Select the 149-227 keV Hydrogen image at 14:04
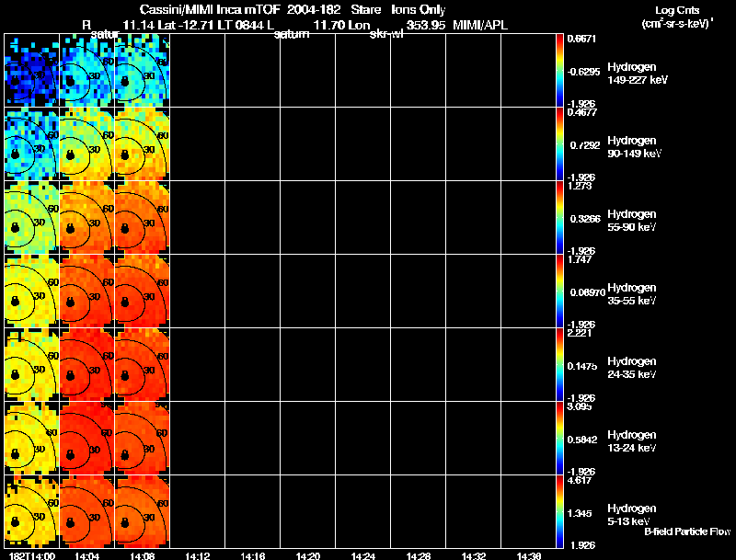Image resolution: width=736 pixels, height=560 pixels. (86, 71)
